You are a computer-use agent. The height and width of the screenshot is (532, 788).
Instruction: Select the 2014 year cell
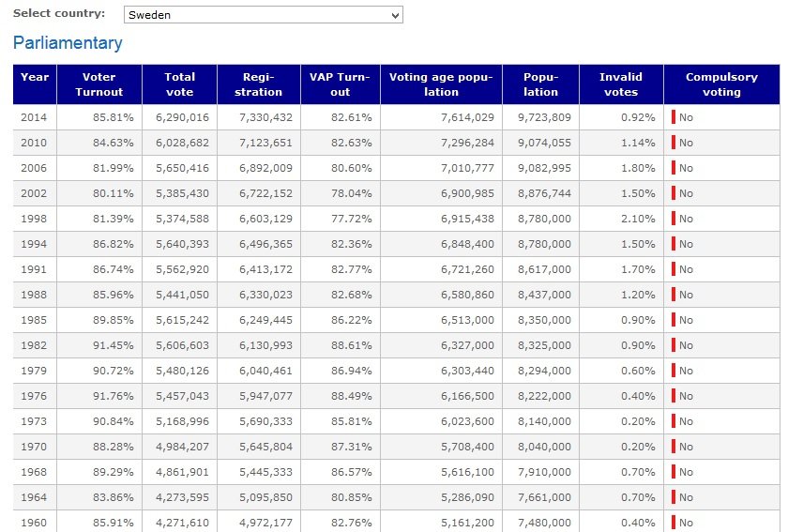(34, 117)
